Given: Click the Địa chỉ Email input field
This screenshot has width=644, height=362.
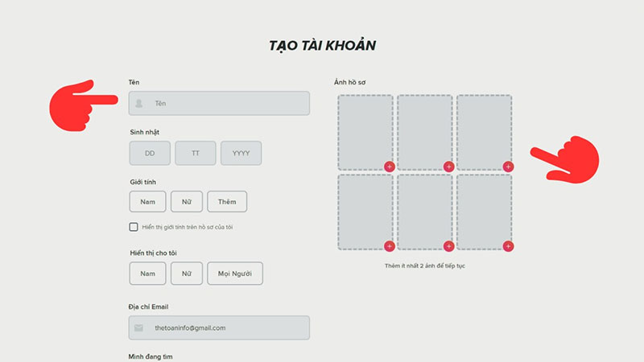Looking at the screenshot, I should tap(219, 328).
